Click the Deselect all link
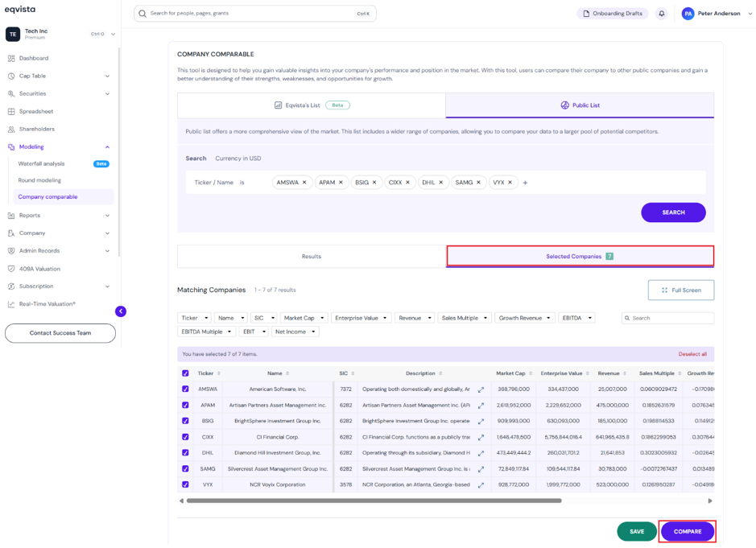This screenshot has height=548, width=756. tap(692, 354)
